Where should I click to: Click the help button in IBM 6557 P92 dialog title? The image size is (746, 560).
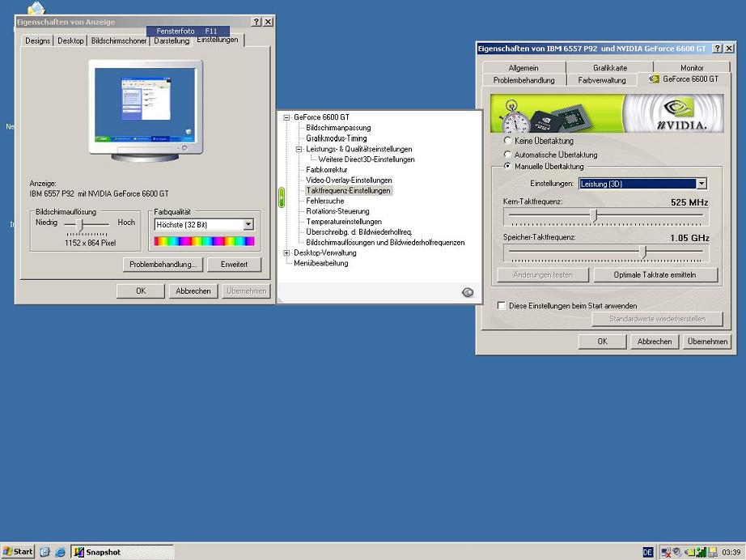[x=718, y=49]
